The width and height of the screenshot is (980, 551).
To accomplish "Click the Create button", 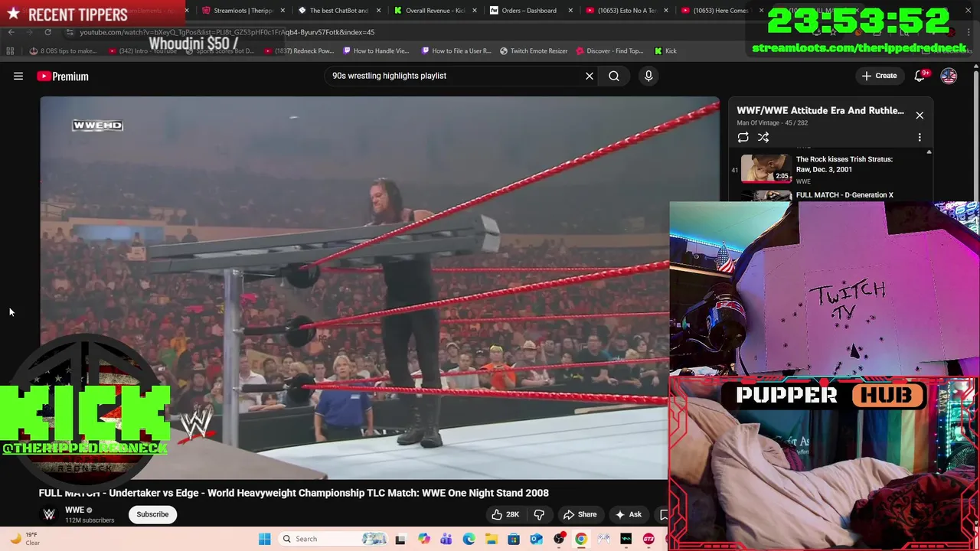I will (879, 76).
